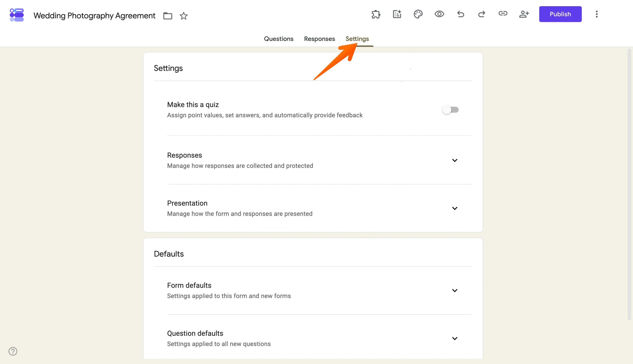Enable the Make this a quiz toggle
633x364 pixels.
[450, 110]
